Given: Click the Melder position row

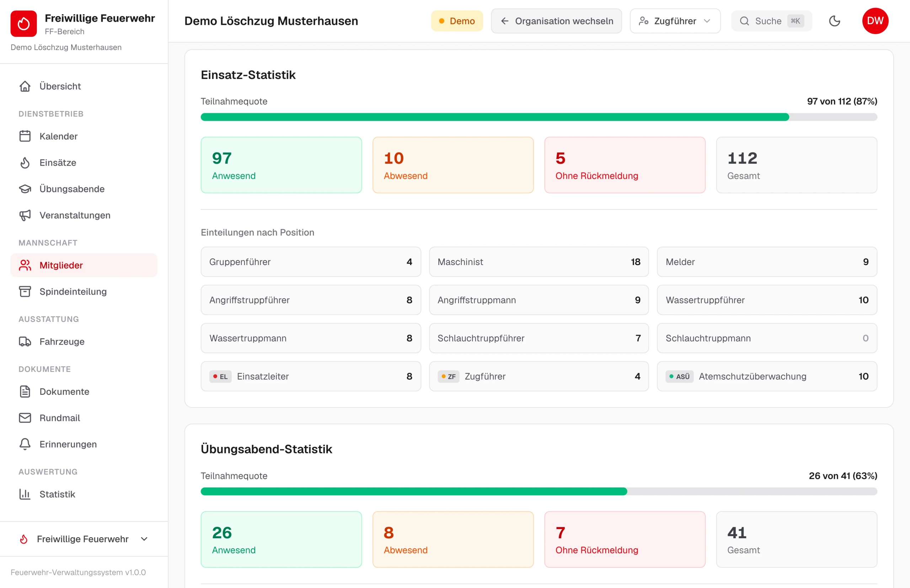Looking at the screenshot, I should coord(767,262).
